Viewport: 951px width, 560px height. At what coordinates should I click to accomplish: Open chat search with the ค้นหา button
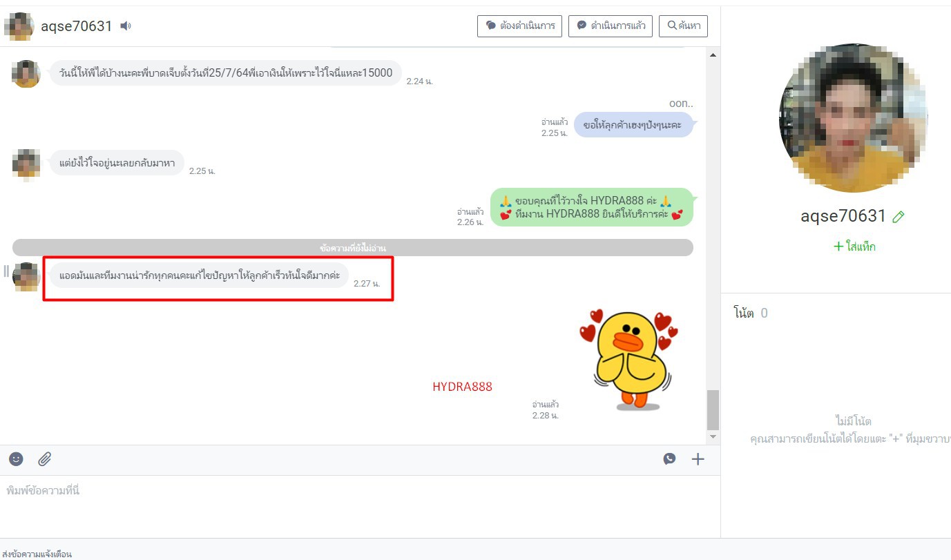tap(683, 26)
